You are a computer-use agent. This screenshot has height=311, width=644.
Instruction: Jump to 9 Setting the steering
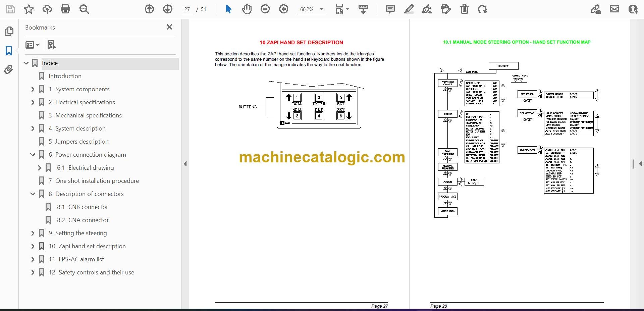78,233
